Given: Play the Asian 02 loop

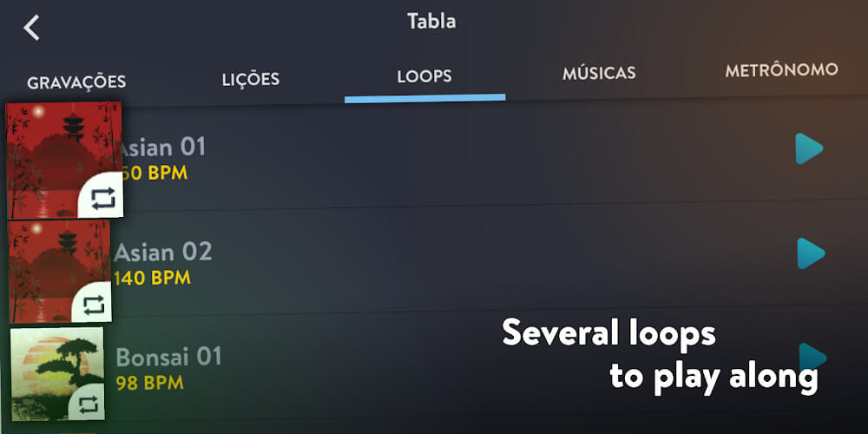Looking at the screenshot, I should (x=811, y=253).
